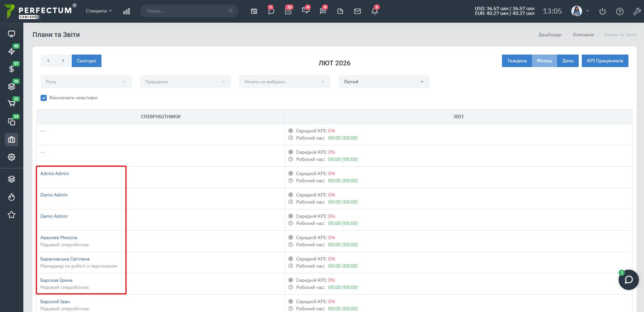Switch to the 'Тиждень' view
The height and width of the screenshot is (312, 644).
516,61
